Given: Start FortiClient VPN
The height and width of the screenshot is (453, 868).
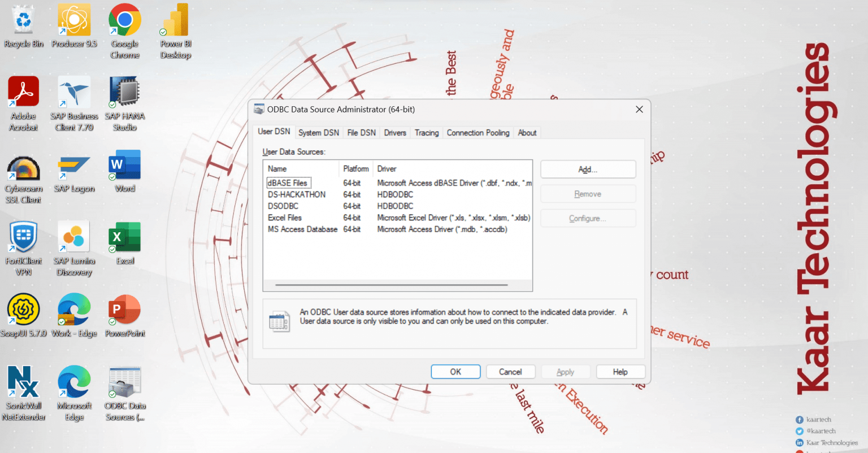Looking at the screenshot, I should (x=24, y=236).
